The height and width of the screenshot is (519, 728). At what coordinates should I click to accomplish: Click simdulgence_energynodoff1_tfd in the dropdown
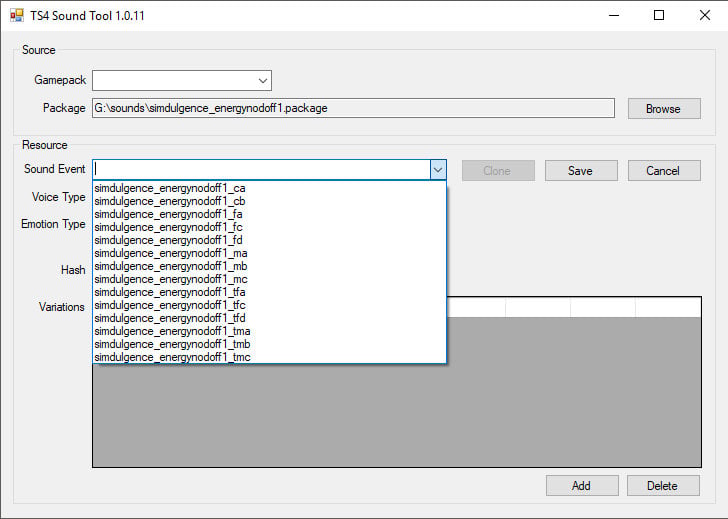(269, 318)
